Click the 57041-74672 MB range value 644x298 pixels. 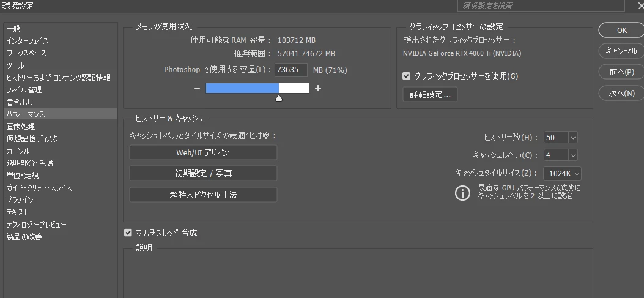306,54
